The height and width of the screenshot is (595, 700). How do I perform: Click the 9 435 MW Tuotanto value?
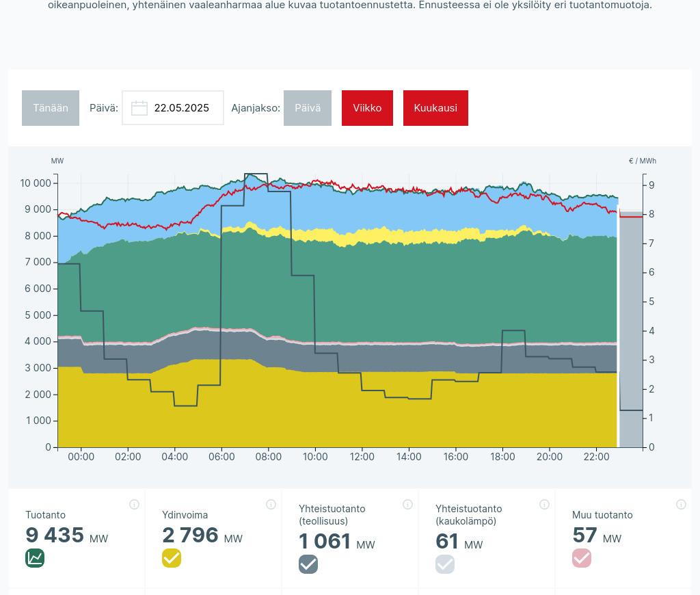pos(55,535)
